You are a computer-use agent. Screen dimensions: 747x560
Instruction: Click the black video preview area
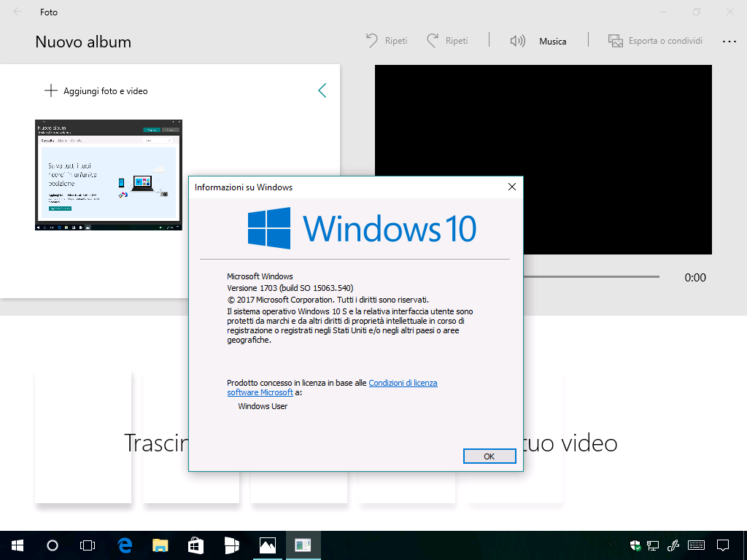(x=543, y=160)
